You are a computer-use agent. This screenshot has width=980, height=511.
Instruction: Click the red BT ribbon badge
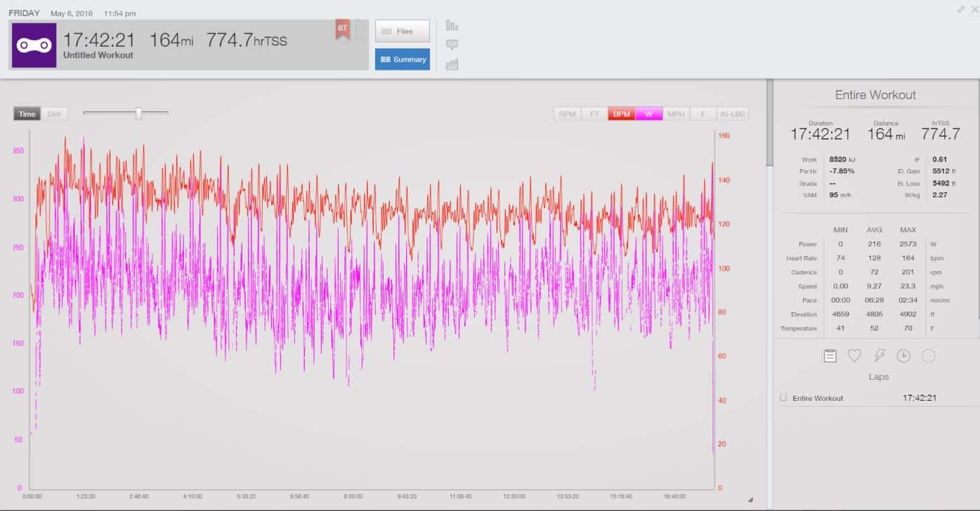tap(343, 29)
